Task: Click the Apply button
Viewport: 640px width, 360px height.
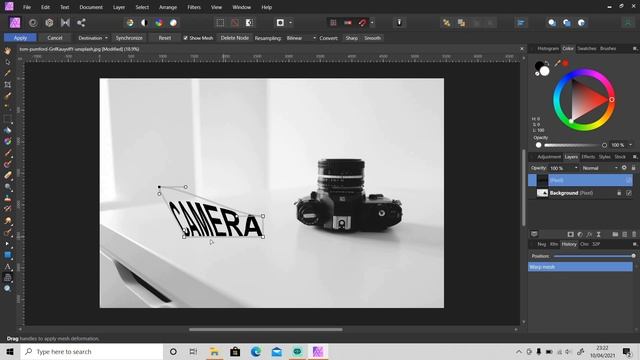Action: click(x=20, y=38)
